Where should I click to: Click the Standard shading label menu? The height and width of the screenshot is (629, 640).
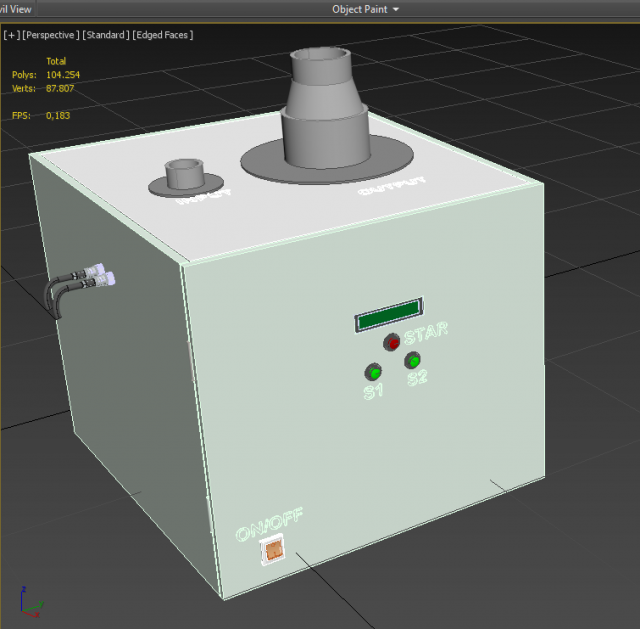click(x=104, y=35)
